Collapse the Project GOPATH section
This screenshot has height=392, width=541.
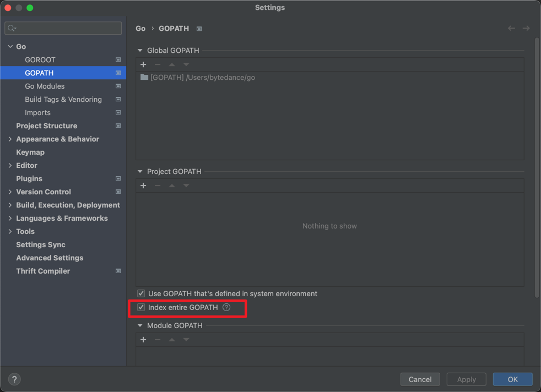tap(140, 171)
